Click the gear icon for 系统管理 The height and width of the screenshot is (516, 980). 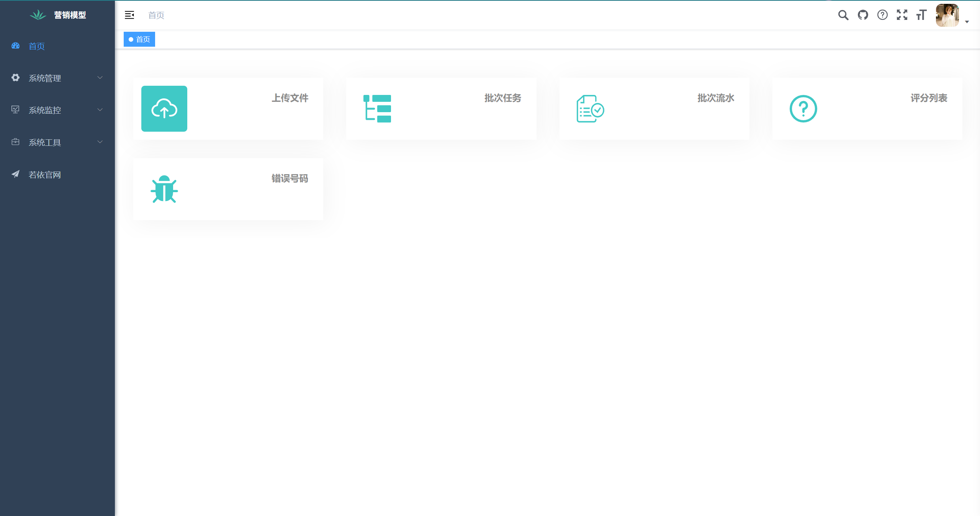coord(15,78)
